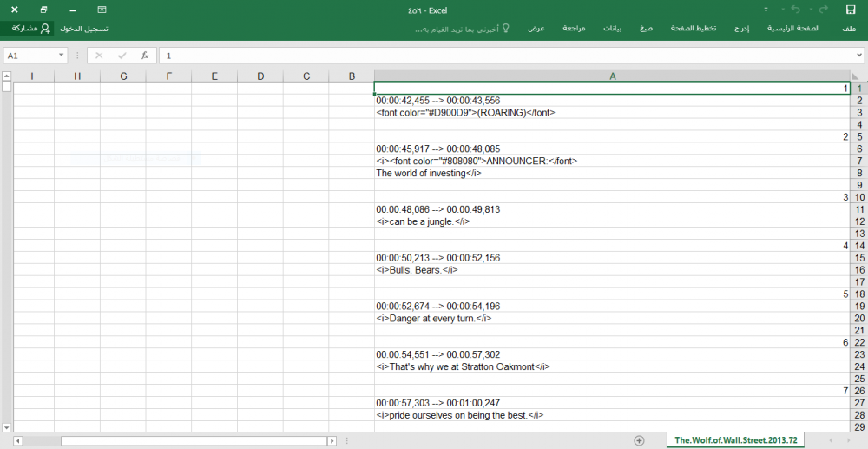Select column A header
The height and width of the screenshot is (449, 868).
612,76
